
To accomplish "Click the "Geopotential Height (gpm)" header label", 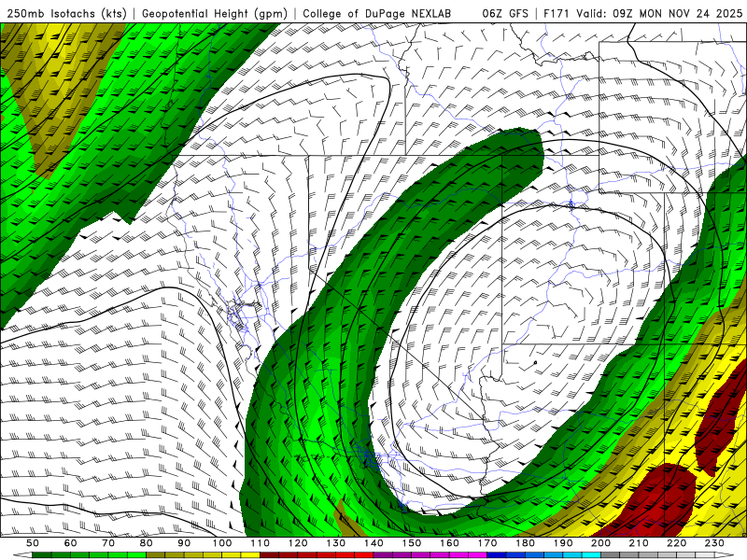I will coord(215,13).
